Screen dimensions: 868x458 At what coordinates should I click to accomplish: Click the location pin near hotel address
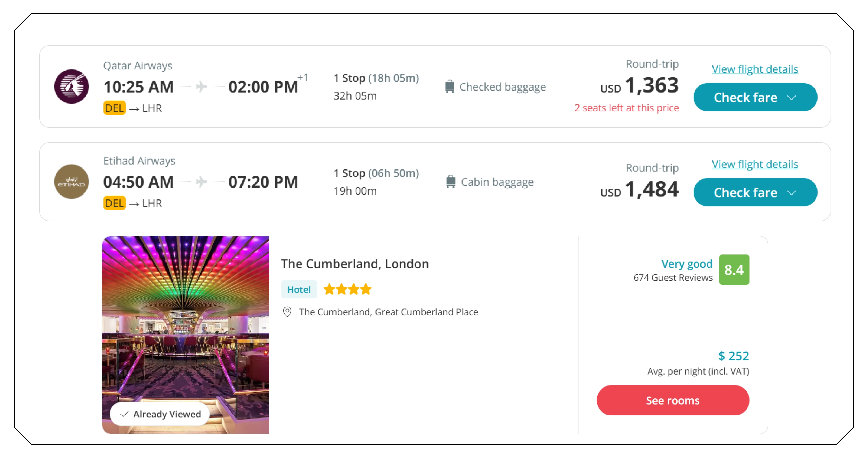click(x=287, y=312)
